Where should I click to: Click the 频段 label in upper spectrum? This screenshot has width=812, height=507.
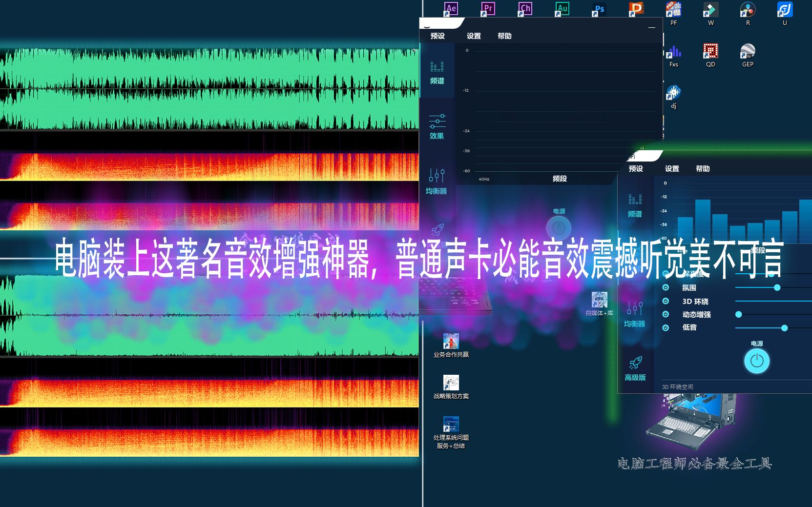[560, 179]
